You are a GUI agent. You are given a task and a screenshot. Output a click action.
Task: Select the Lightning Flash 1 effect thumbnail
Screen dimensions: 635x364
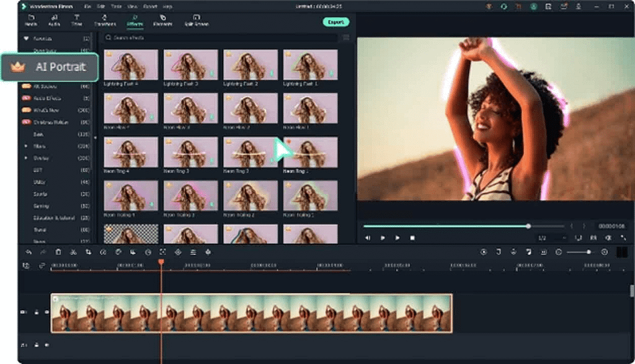[310, 64]
